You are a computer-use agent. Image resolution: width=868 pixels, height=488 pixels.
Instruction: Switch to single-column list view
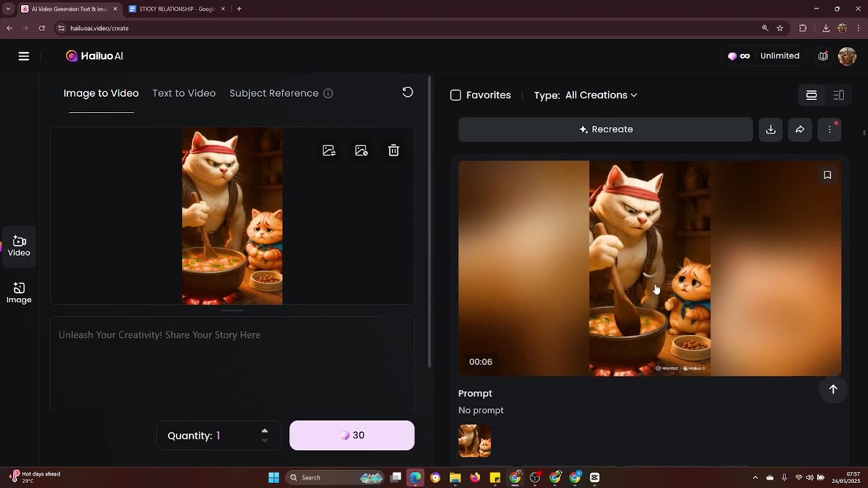click(x=811, y=95)
